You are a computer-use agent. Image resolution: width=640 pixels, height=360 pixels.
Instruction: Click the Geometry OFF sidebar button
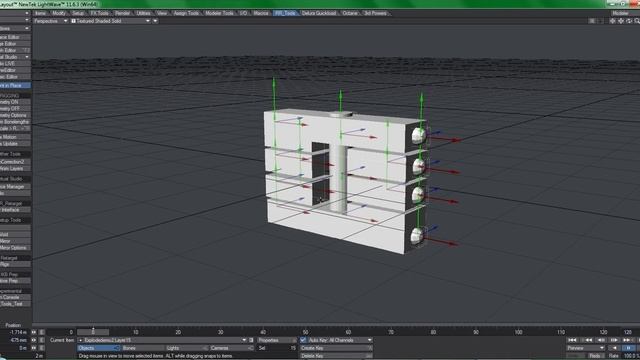pyautogui.click(x=15, y=109)
